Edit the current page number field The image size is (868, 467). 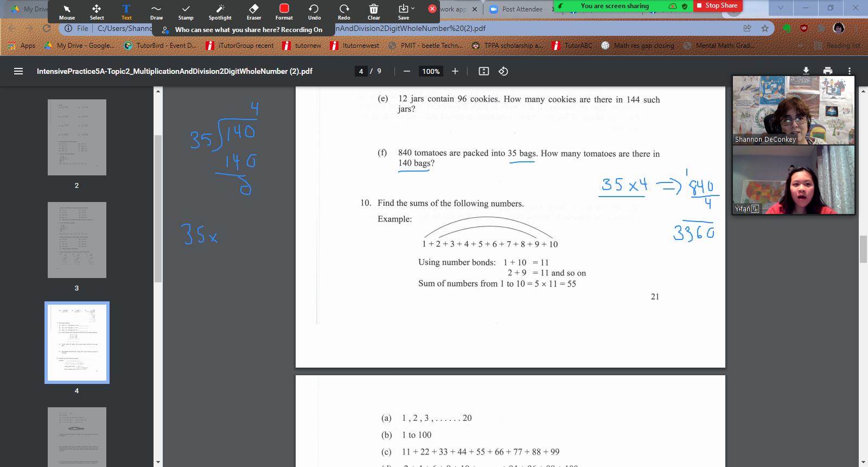(361, 71)
